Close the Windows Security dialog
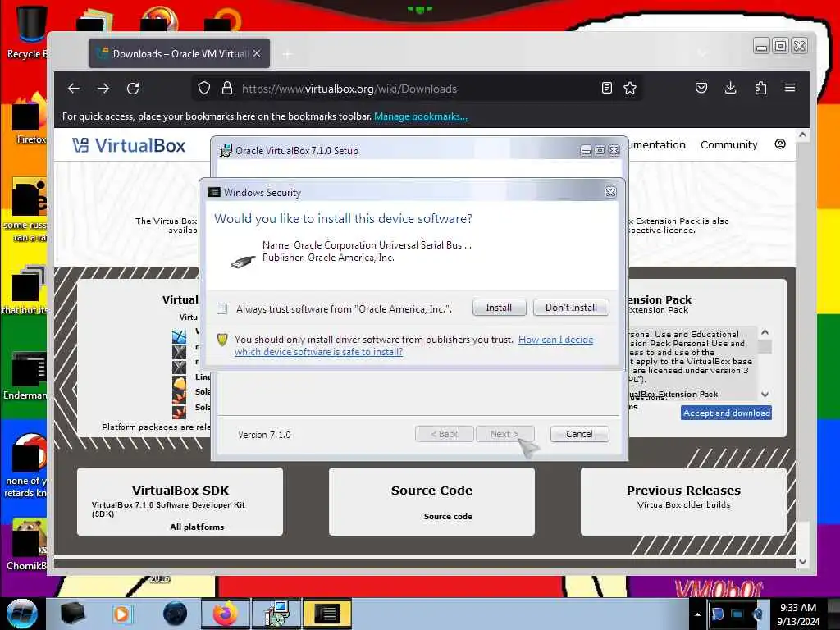The width and height of the screenshot is (840, 630). pos(610,192)
